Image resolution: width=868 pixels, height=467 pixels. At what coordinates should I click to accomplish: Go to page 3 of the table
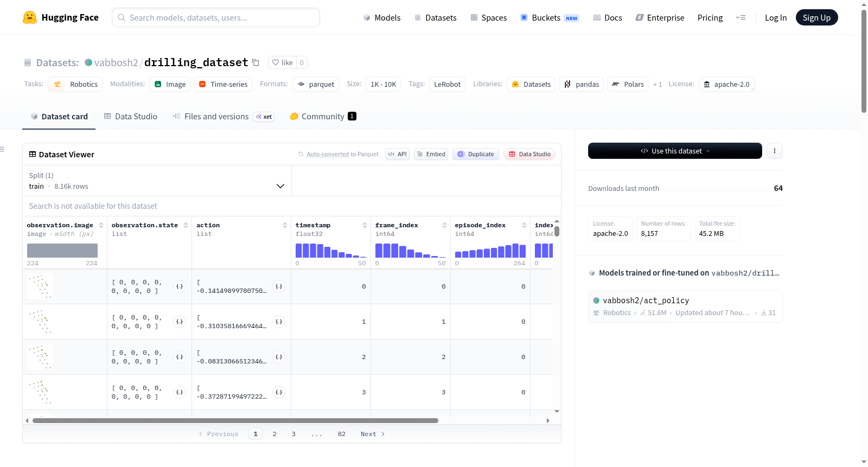(293, 434)
